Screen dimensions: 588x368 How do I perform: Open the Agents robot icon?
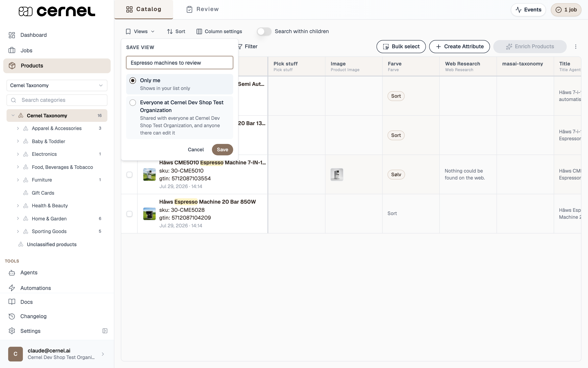12,273
